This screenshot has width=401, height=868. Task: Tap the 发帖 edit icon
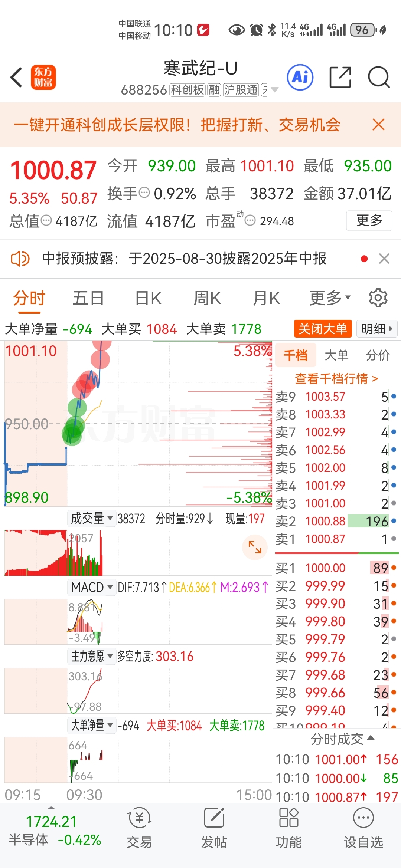click(214, 818)
